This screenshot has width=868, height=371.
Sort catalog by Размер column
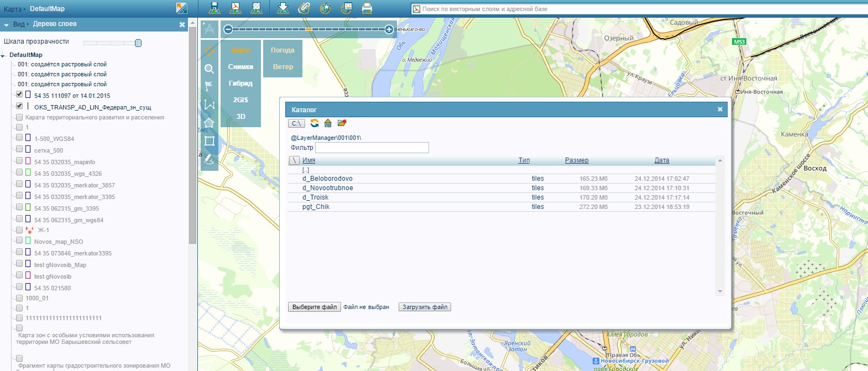pyautogui.click(x=576, y=160)
